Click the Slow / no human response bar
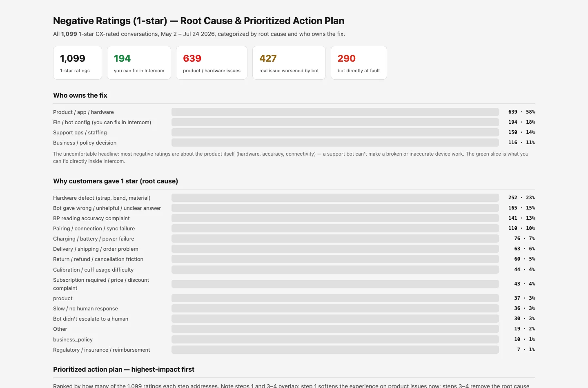588x388 pixels. click(x=335, y=308)
